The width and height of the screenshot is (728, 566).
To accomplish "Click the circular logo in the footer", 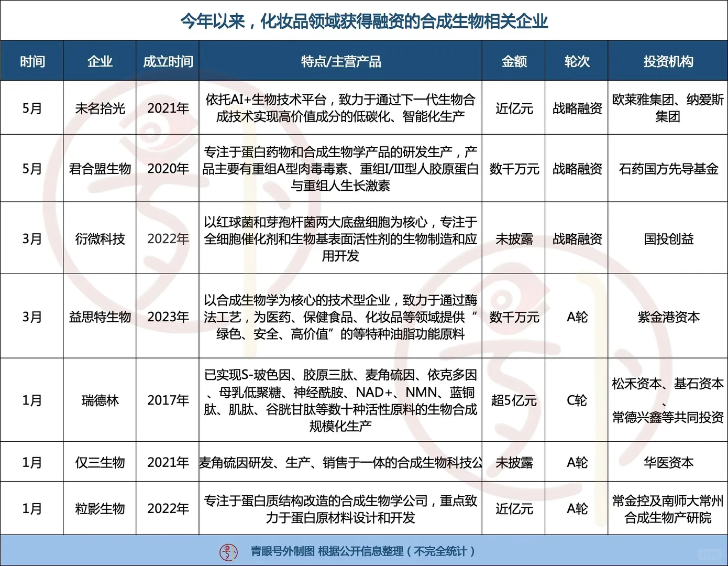I will click(x=227, y=551).
